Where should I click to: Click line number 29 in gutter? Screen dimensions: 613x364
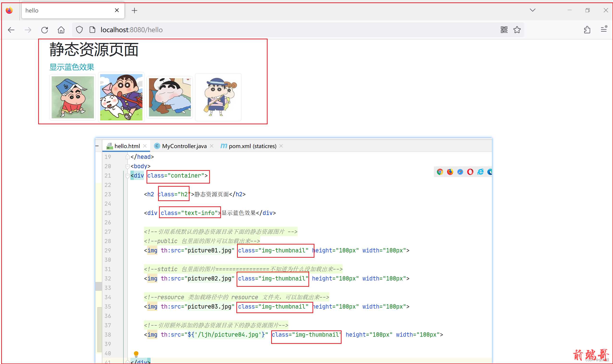108,251
